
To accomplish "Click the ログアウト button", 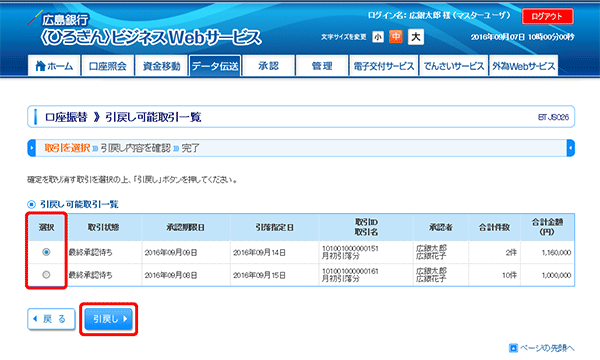I will 548,16.
